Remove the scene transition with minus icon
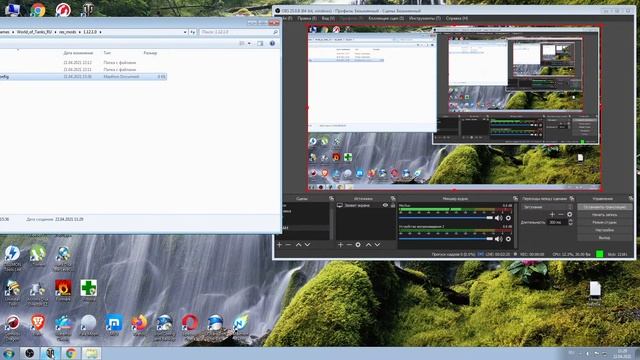 [x=561, y=214]
